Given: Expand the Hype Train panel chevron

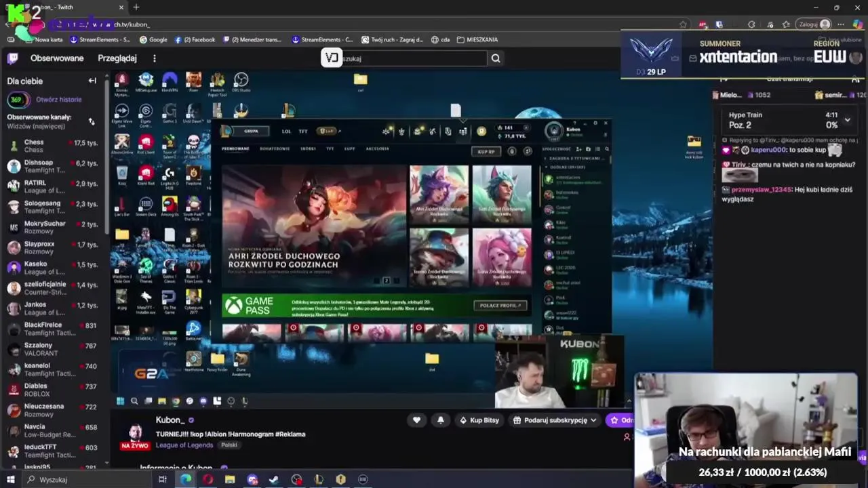Looking at the screenshot, I should (x=847, y=120).
